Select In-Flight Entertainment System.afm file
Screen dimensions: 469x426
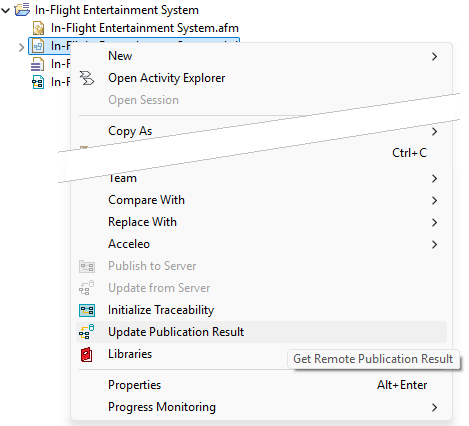coord(145,28)
